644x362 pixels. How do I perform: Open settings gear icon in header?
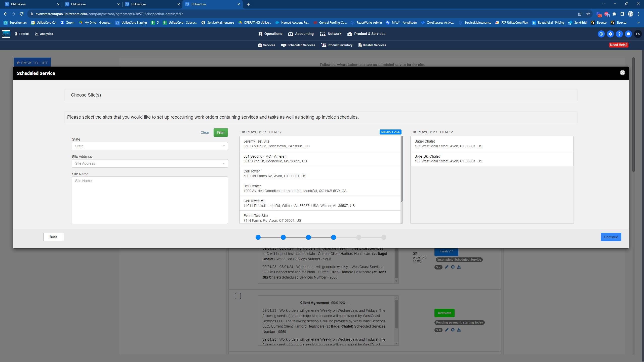click(x=610, y=34)
